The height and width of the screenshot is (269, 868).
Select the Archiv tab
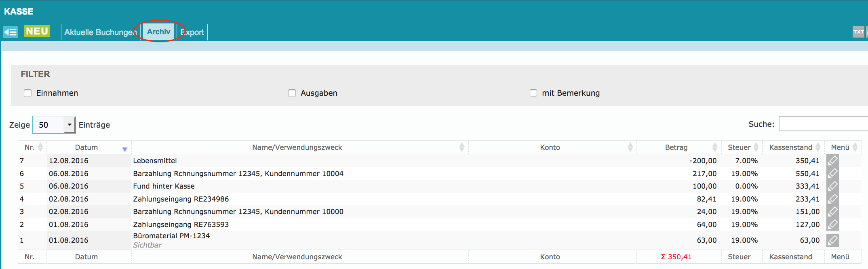tap(158, 32)
